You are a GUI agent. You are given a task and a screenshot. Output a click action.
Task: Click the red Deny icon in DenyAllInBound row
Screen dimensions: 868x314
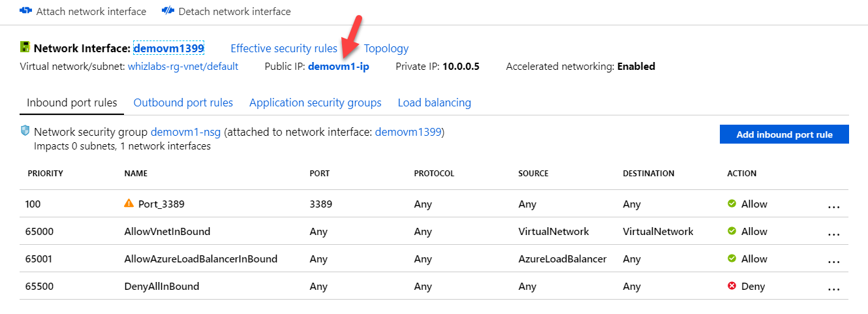pos(732,286)
